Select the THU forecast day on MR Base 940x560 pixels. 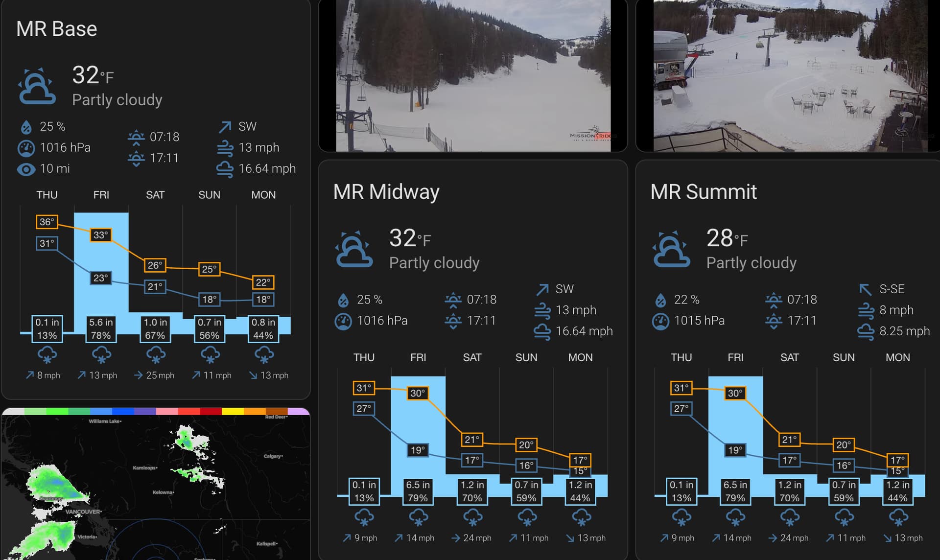coord(47,194)
